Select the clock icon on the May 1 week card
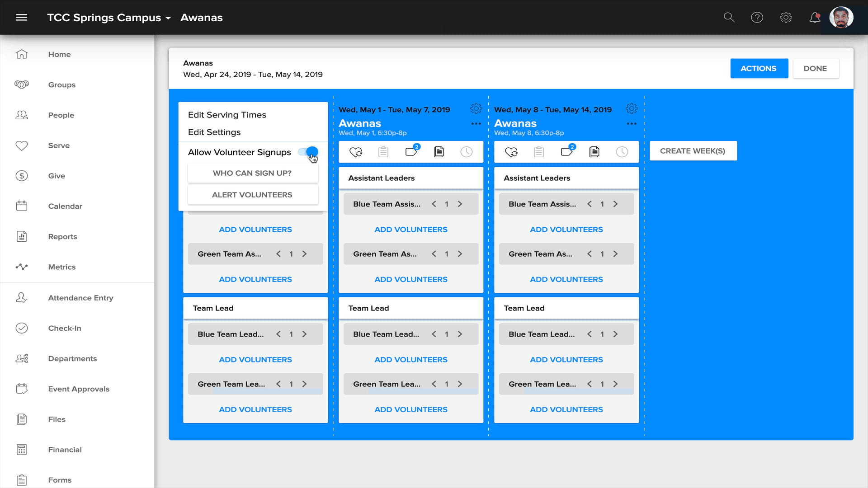Viewport: 868px width, 488px height. click(x=466, y=152)
